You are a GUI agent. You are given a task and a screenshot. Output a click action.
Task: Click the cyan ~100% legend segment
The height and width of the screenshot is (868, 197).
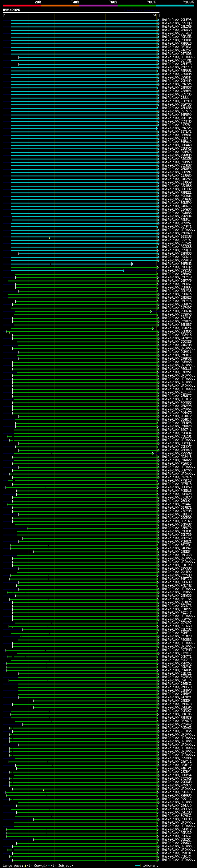[175, 6]
